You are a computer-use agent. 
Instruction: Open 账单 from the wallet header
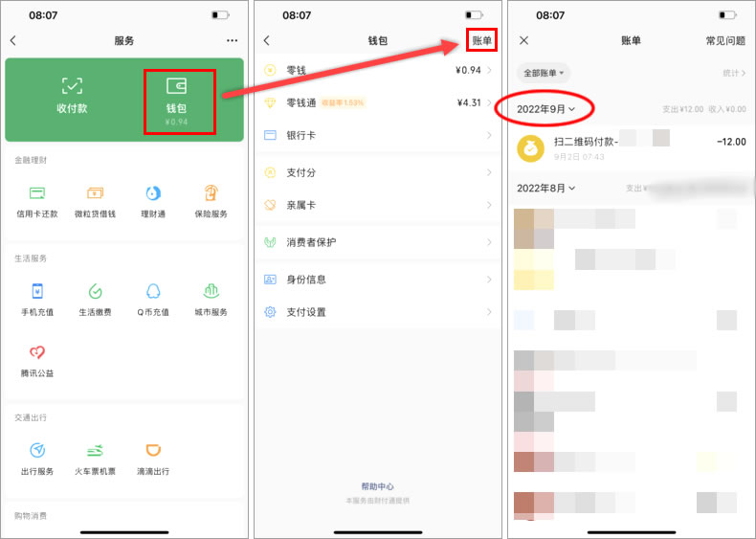tap(481, 40)
